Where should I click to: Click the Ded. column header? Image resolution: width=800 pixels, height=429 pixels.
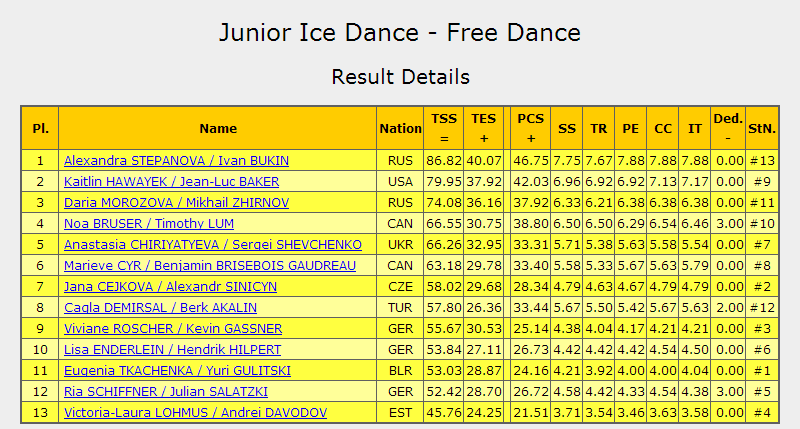pos(728,129)
